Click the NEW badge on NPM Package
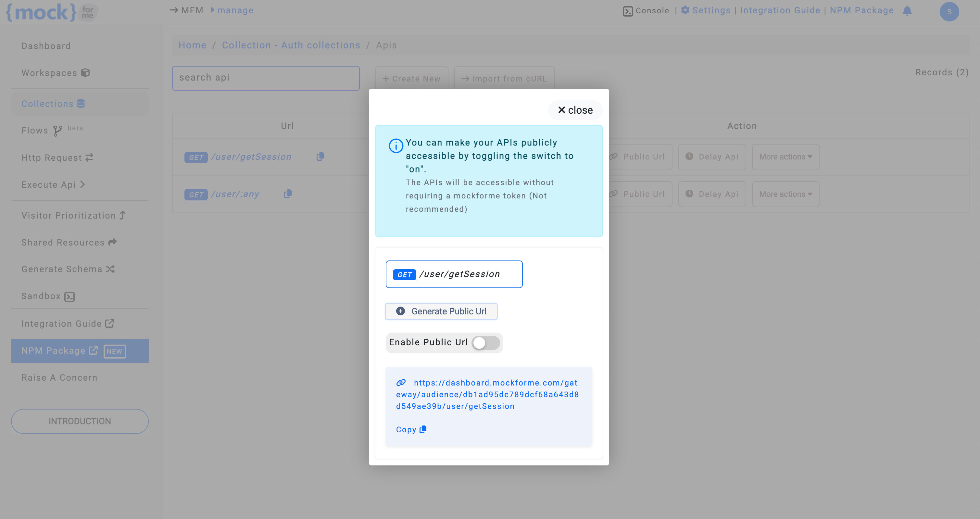The image size is (980, 519). [x=115, y=351]
